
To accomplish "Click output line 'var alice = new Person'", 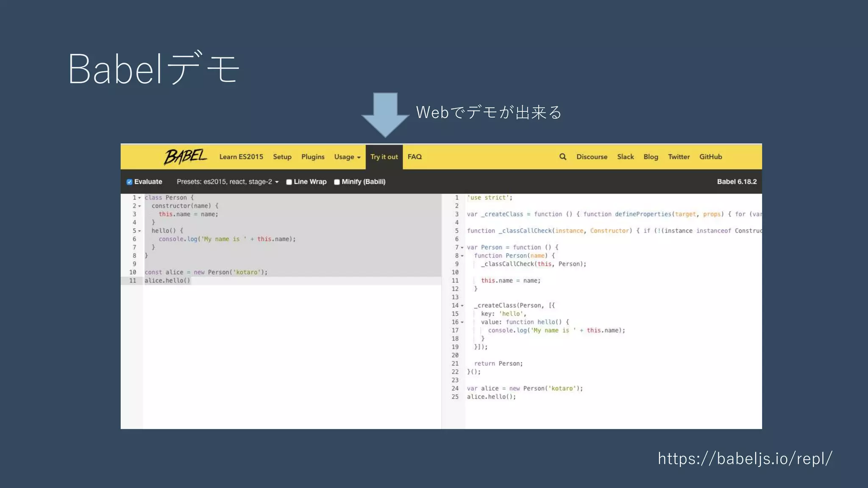I will point(525,388).
